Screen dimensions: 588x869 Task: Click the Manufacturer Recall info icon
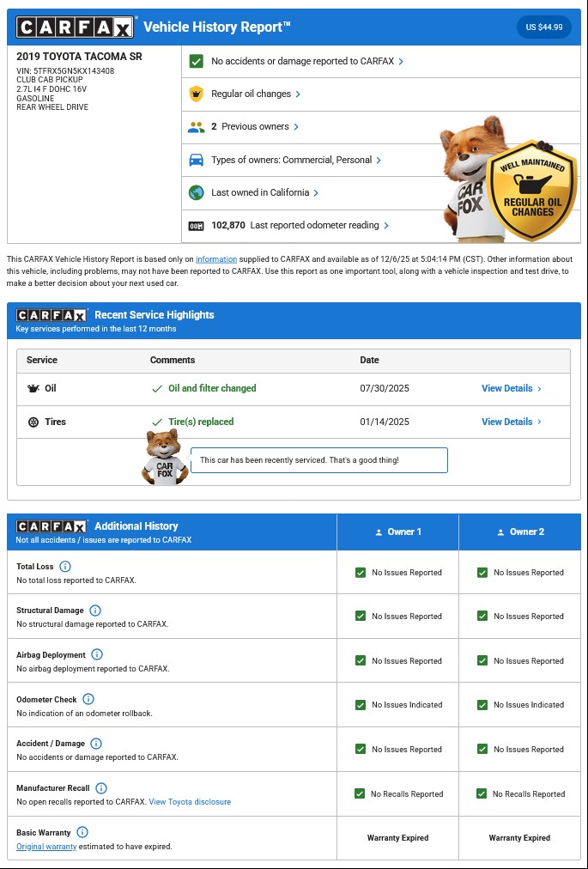[x=101, y=788]
